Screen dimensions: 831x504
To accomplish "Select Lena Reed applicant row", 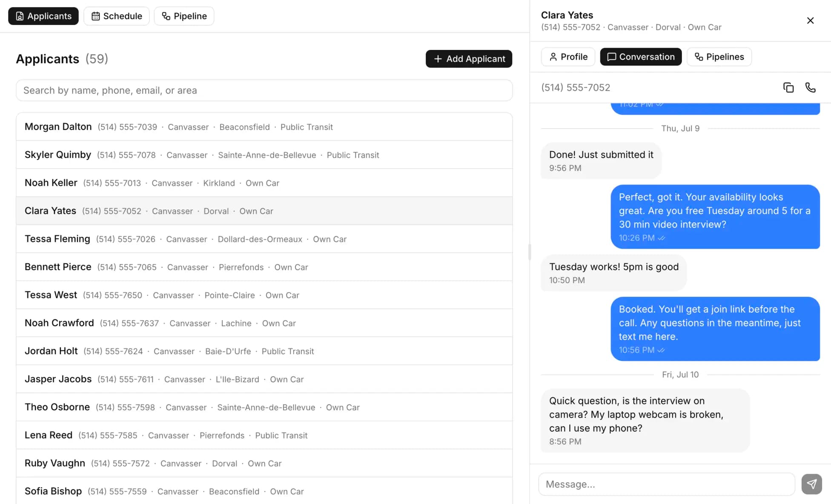I will (x=264, y=435).
